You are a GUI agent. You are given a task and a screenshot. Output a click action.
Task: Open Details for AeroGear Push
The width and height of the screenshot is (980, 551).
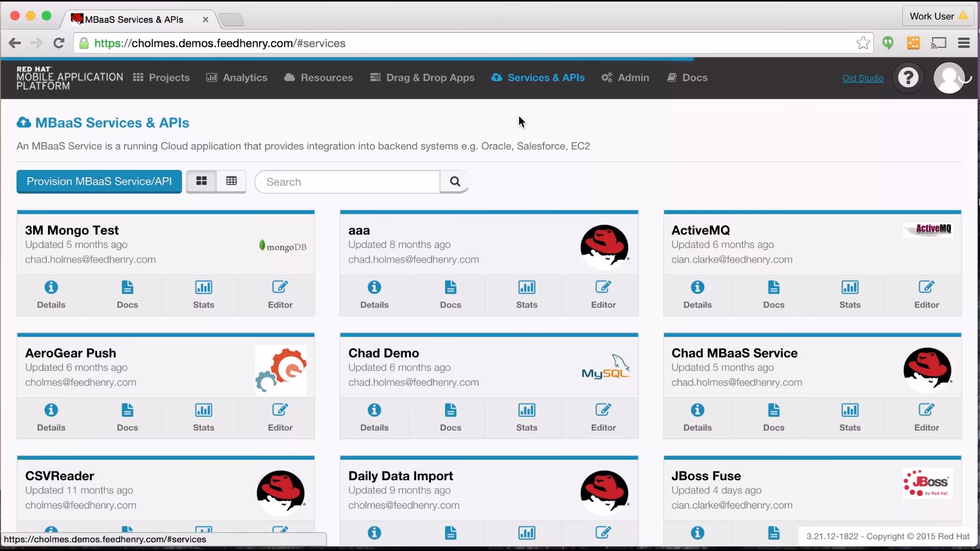coord(51,418)
